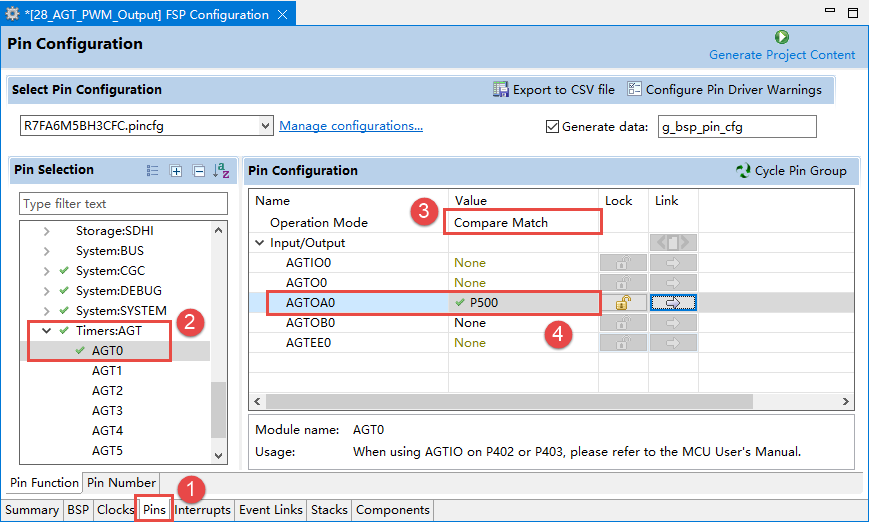
Task: Click the Pin Selection list view icon
Action: (152, 171)
